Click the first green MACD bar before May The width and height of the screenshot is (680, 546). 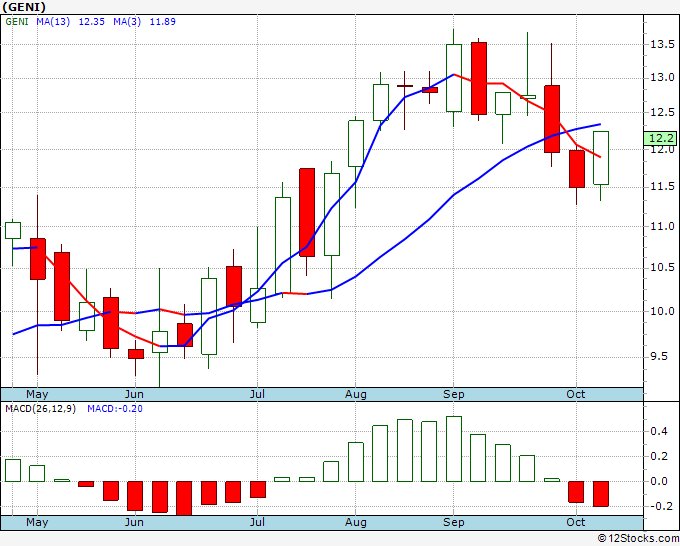(13, 471)
